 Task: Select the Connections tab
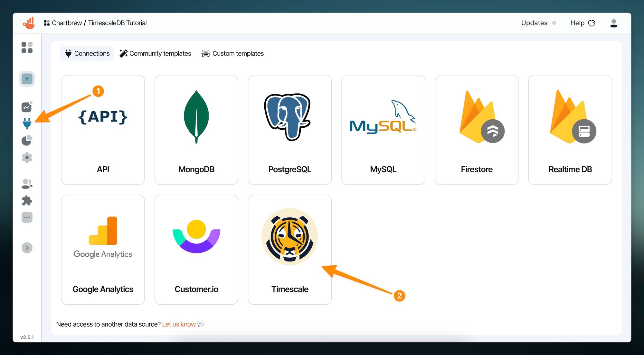click(x=87, y=54)
